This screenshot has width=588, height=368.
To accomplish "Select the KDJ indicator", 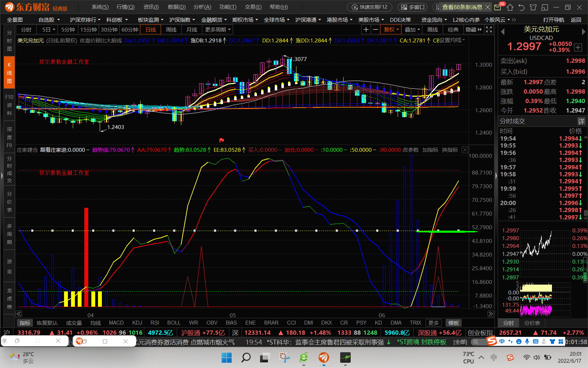I will point(137,323).
